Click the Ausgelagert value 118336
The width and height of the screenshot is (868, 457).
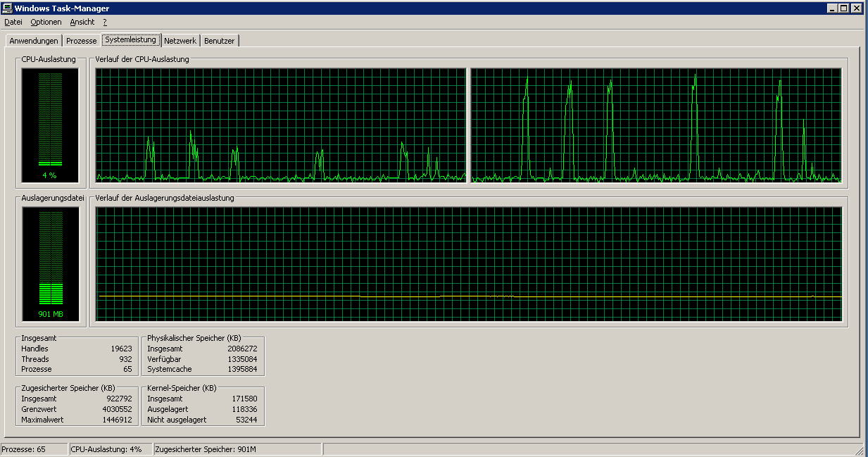(244, 409)
